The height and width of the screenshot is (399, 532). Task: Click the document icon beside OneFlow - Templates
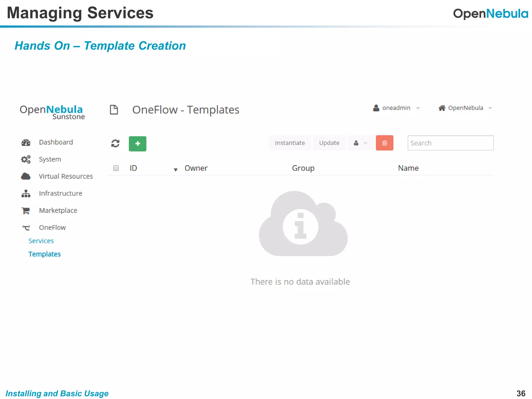click(x=114, y=110)
